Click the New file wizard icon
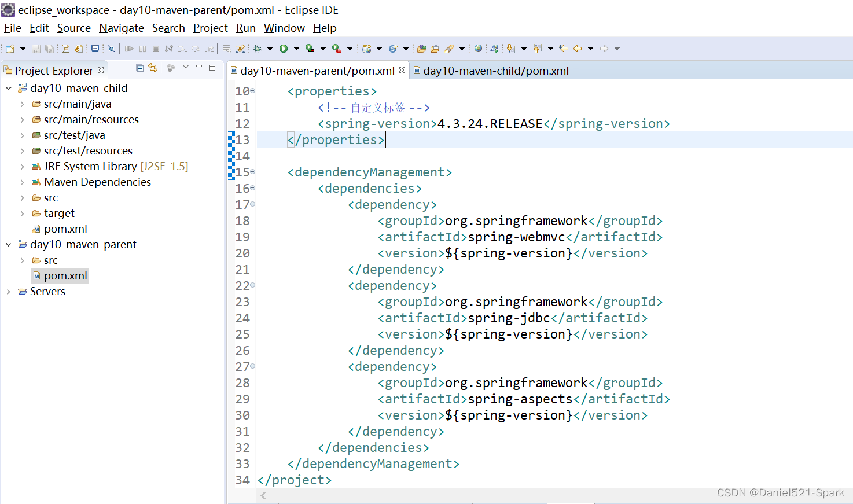Viewport: 853px width, 504px height. point(10,49)
